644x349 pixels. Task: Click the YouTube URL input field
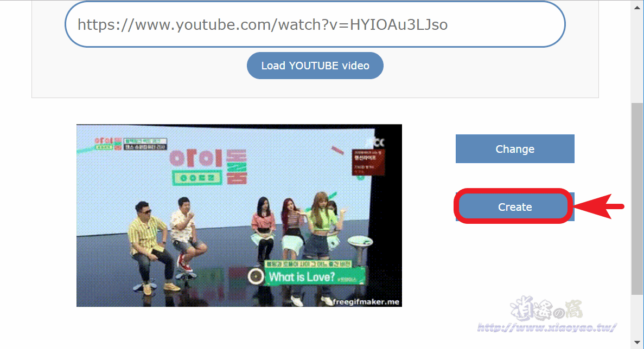click(x=315, y=24)
